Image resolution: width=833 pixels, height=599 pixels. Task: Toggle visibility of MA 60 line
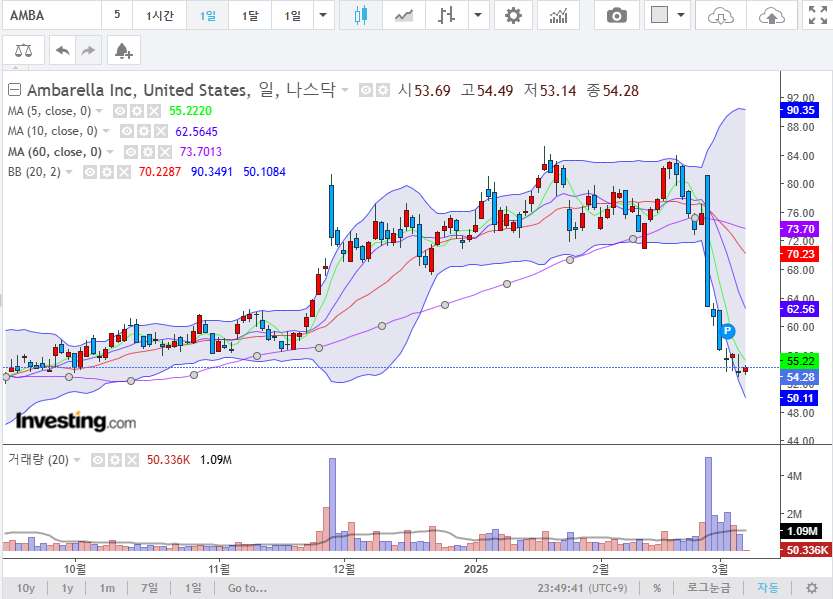coord(131,152)
